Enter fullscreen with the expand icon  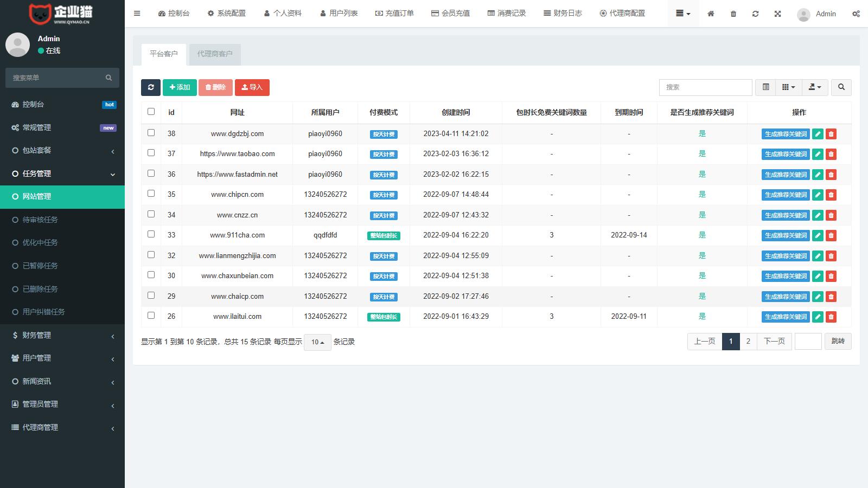(x=777, y=14)
